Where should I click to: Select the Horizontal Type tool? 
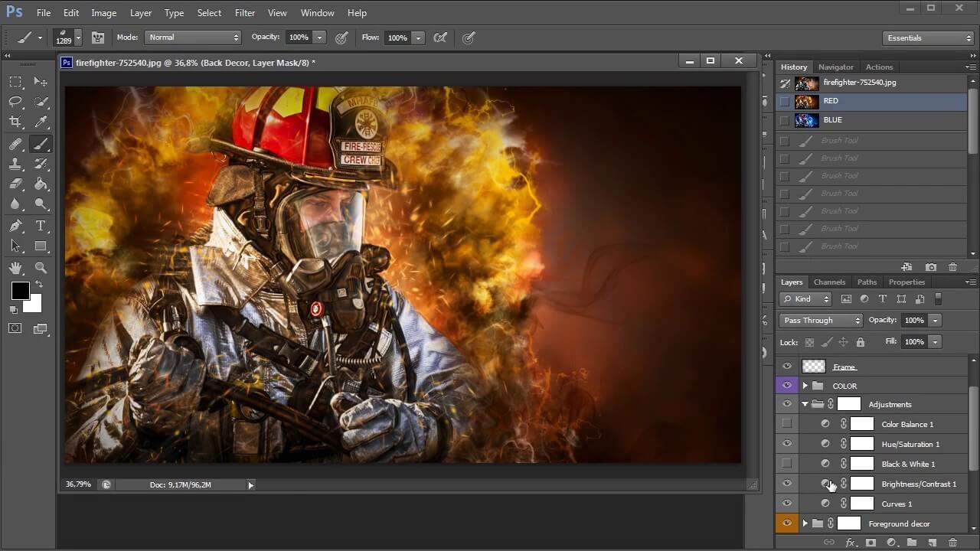(41, 226)
